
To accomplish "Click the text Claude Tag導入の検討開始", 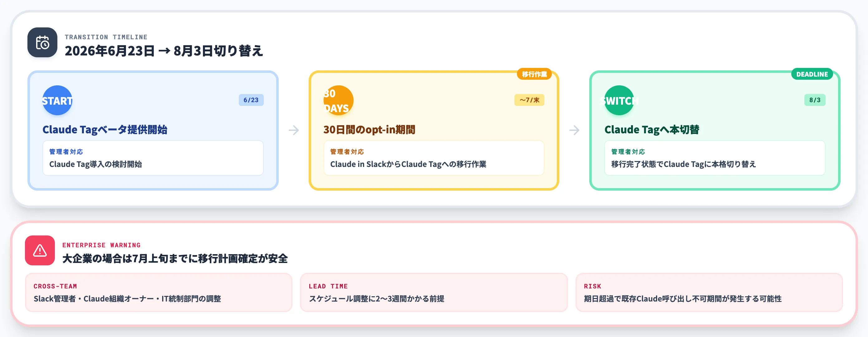I will pyautogui.click(x=95, y=164).
